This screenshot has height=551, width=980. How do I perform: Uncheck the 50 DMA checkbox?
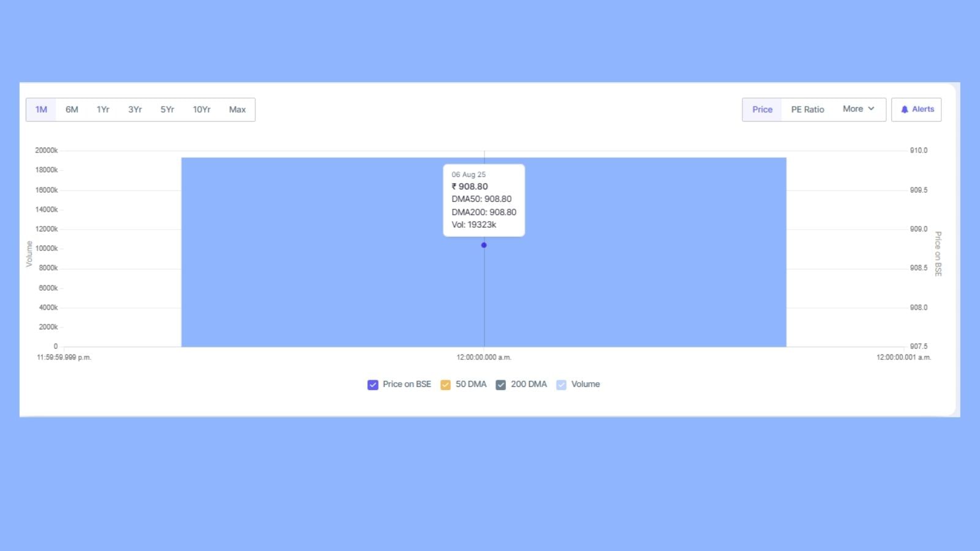pos(445,384)
